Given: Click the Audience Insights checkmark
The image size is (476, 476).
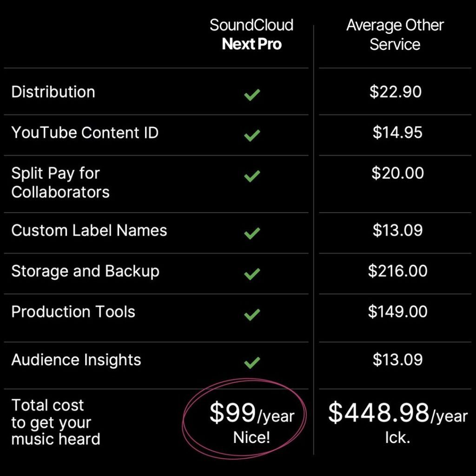Looking at the screenshot, I should tap(252, 362).
